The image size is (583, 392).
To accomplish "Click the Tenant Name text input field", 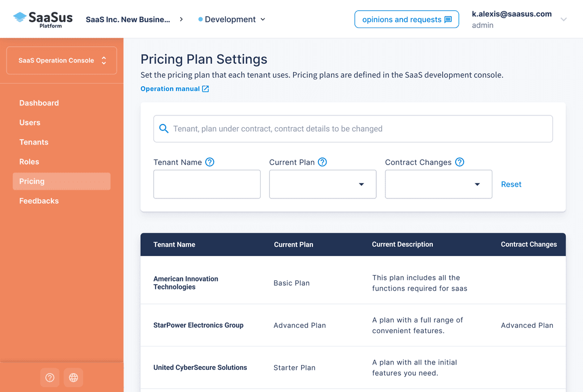I will click(x=207, y=184).
